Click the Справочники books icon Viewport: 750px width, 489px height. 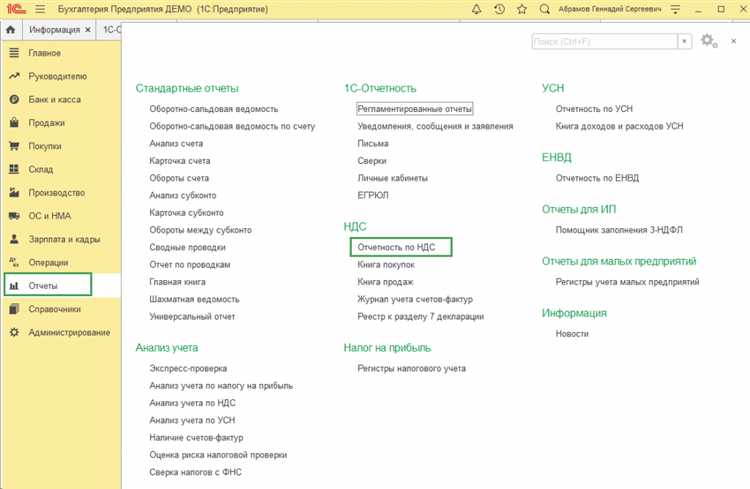[14, 309]
